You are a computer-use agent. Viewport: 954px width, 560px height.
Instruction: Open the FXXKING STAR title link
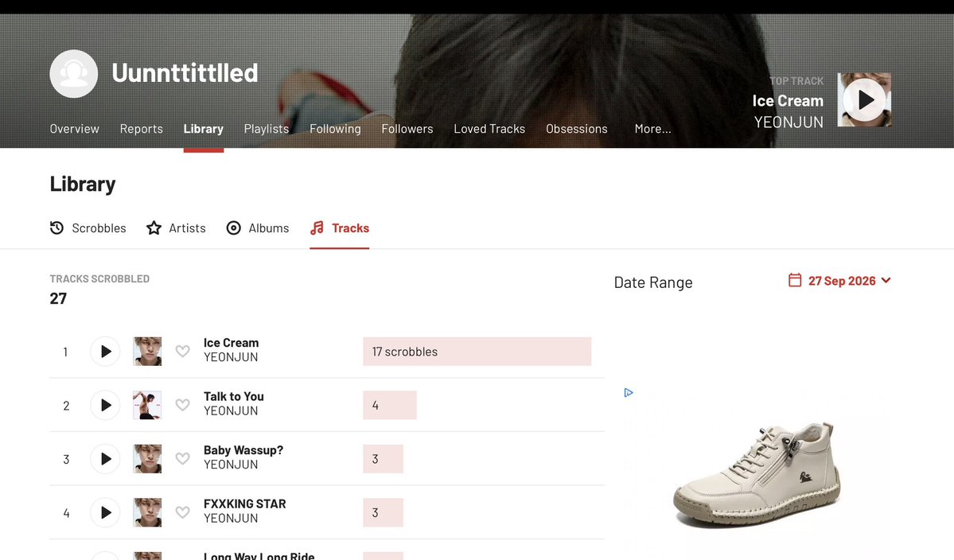pos(244,504)
